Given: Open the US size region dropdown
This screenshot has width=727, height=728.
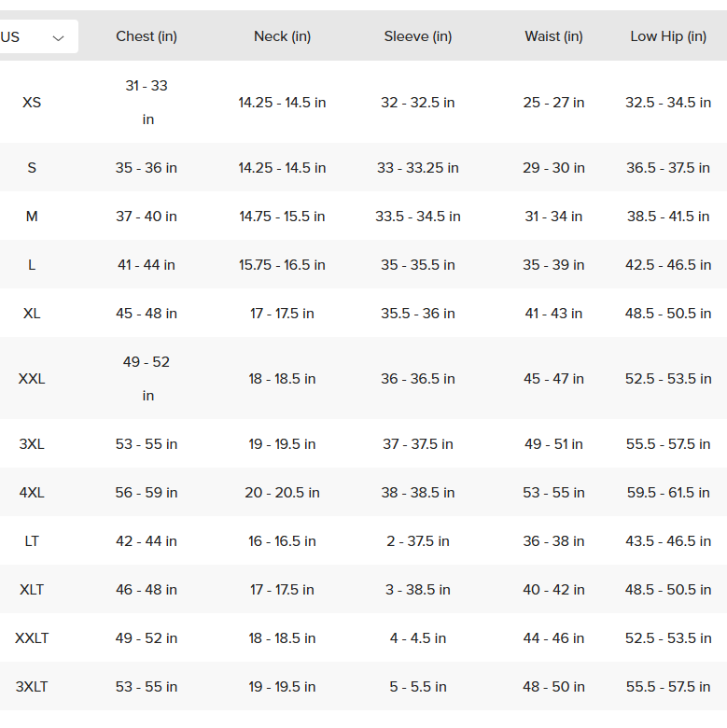Looking at the screenshot, I should (35, 37).
